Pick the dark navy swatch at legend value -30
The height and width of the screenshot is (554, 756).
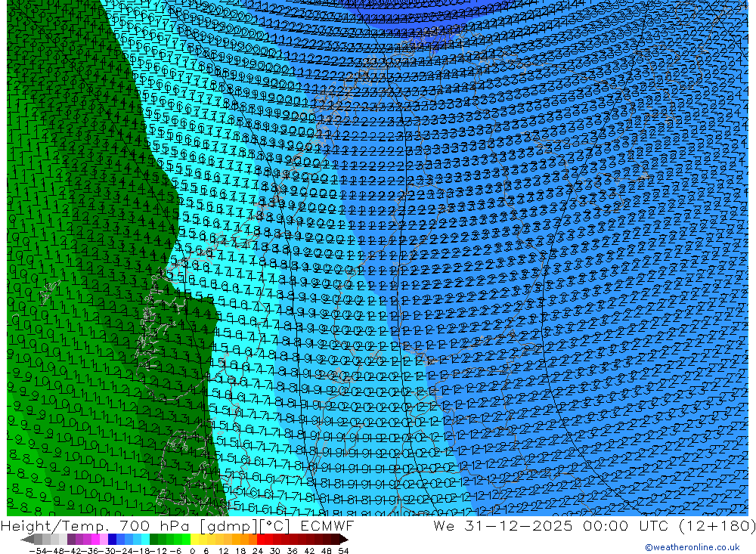point(112,540)
